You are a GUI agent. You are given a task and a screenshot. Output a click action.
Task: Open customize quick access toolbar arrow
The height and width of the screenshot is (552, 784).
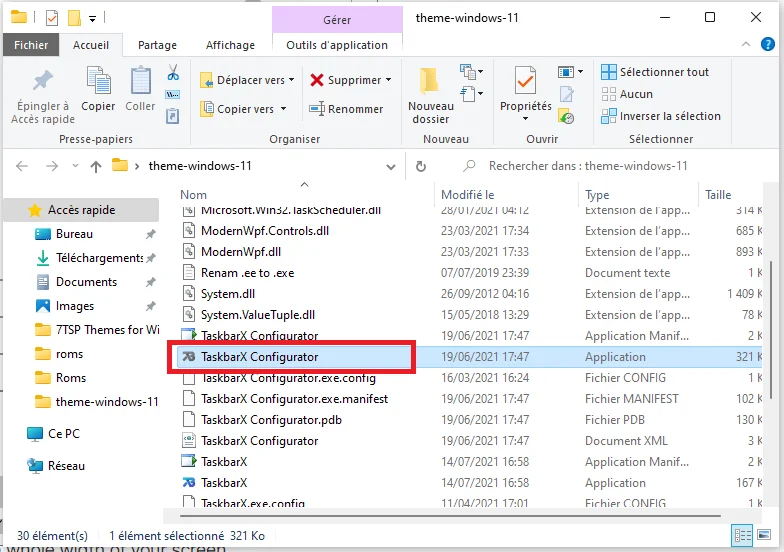click(92, 19)
